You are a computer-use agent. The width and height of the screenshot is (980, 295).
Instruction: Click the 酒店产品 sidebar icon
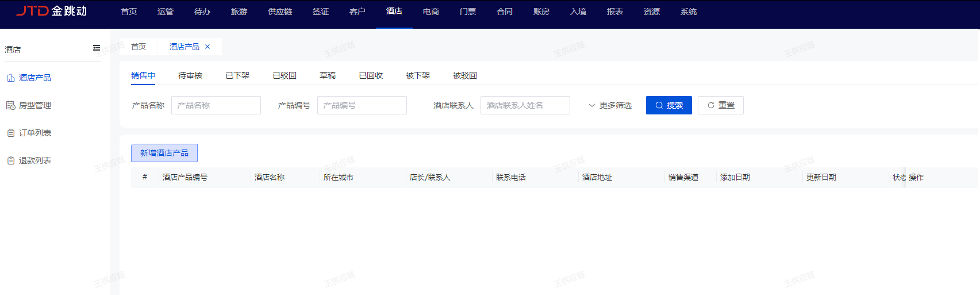pos(11,78)
